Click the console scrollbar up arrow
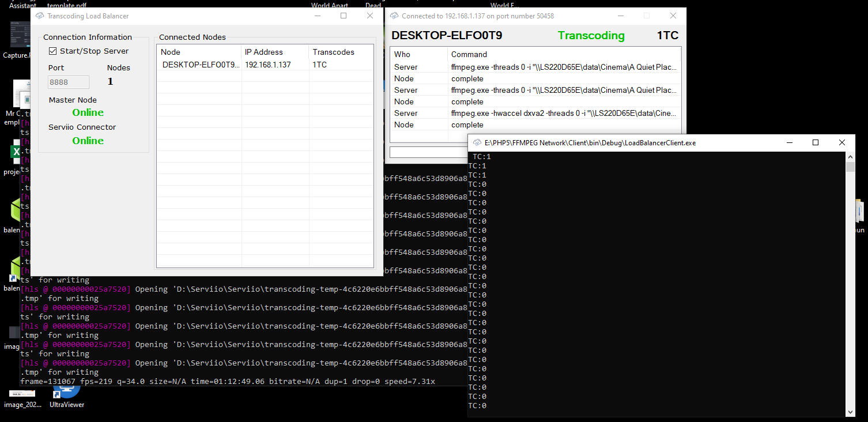The width and height of the screenshot is (868, 422). click(x=850, y=157)
